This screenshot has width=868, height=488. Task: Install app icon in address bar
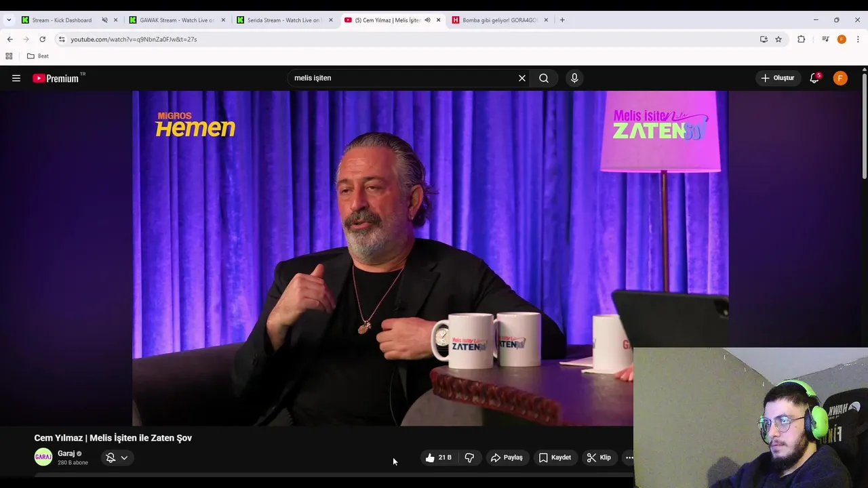tap(764, 39)
